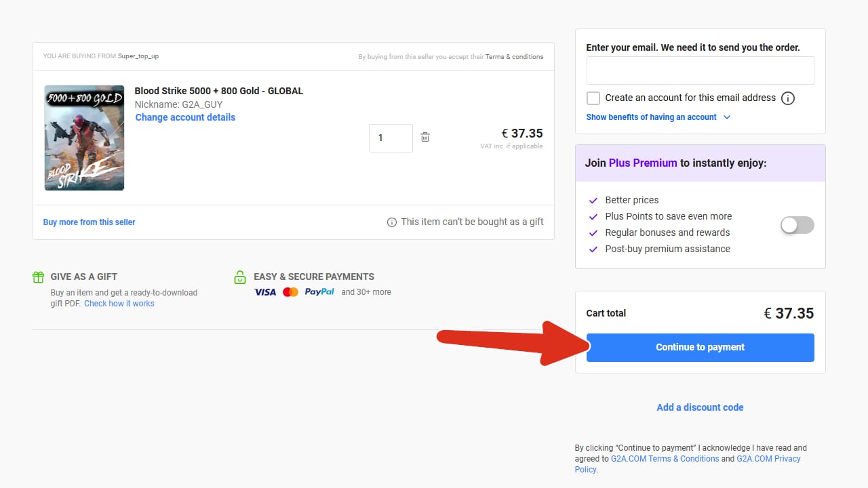Click the email address input field
This screenshot has height=488, width=868.
click(x=700, y=70)
